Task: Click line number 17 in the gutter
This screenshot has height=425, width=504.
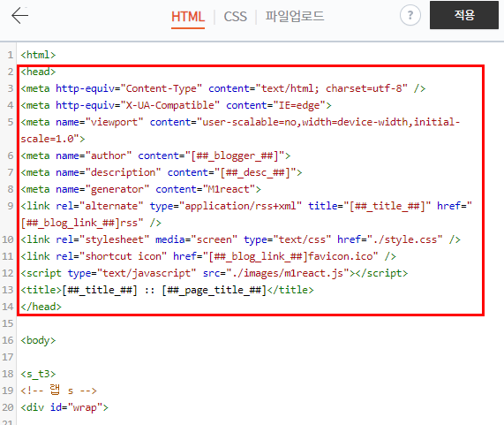Action: tap(8, 357)
